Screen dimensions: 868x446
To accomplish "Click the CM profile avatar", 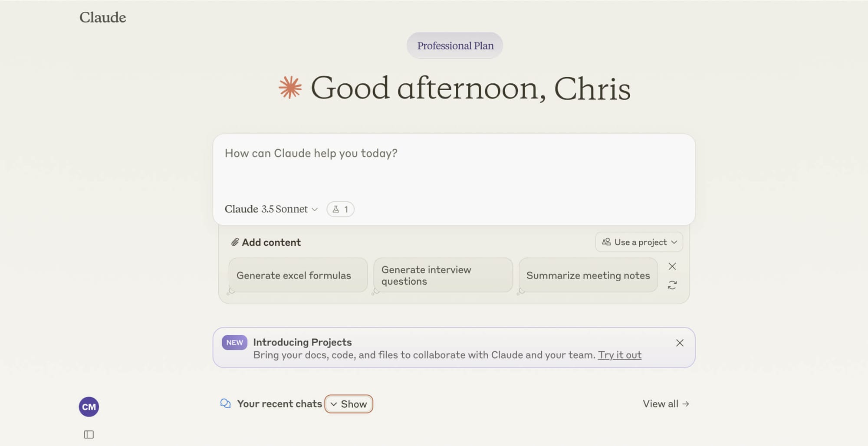I will pos(89,407).
